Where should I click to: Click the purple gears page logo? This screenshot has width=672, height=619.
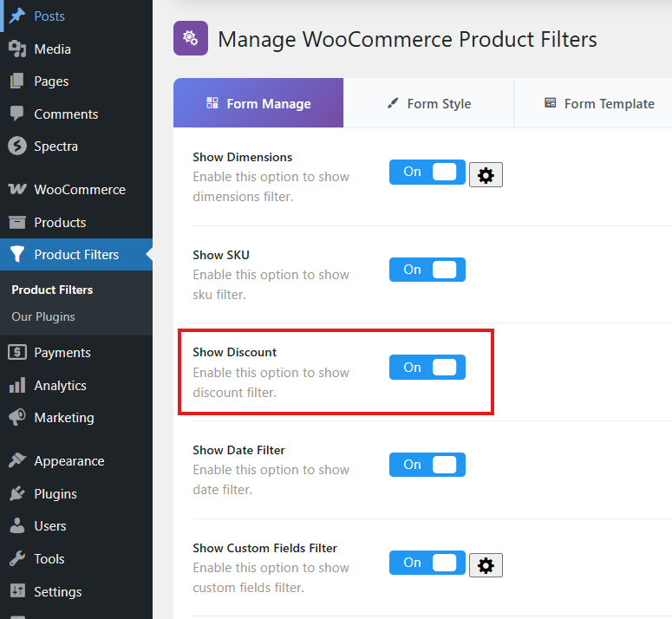coord(191,38)
